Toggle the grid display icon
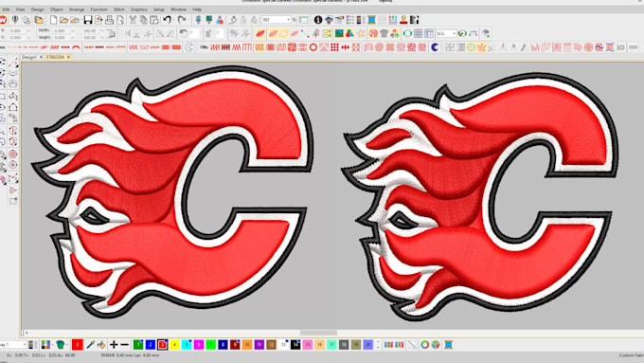This screenshot has height=363, width=644. click(x=418, y=34)
